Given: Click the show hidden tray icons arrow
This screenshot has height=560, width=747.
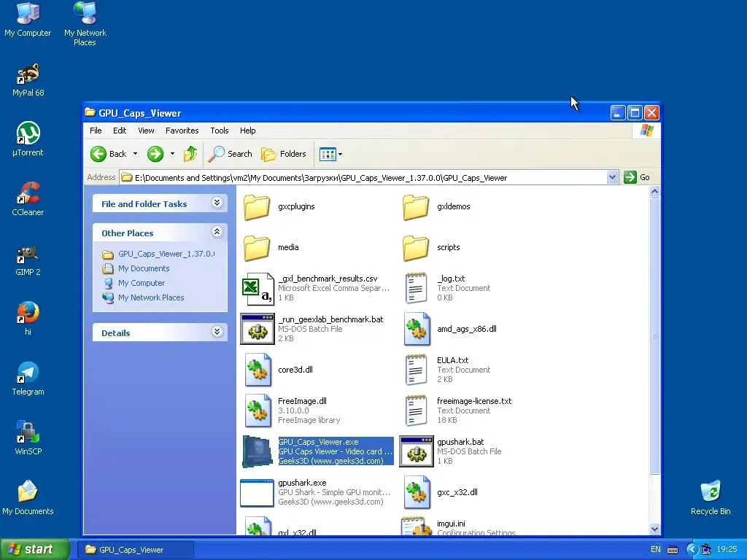Looking at the screenshot, I should [692, 550].
